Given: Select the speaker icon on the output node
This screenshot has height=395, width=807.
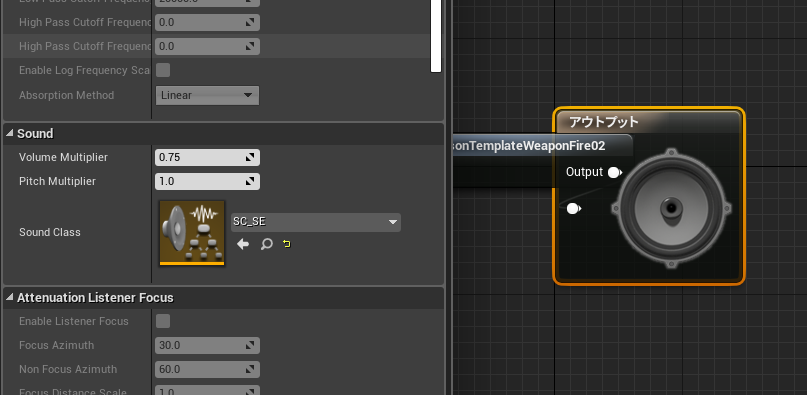Looking at the screenshot, I should pos(671,208).
